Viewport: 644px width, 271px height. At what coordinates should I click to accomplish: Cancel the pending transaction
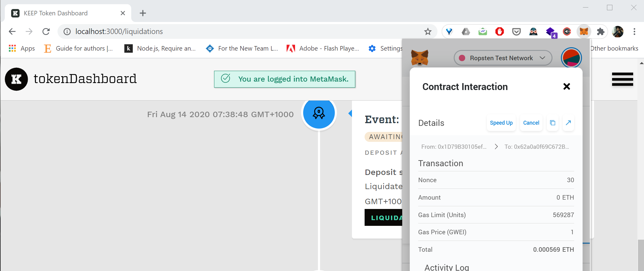point(531,123)
